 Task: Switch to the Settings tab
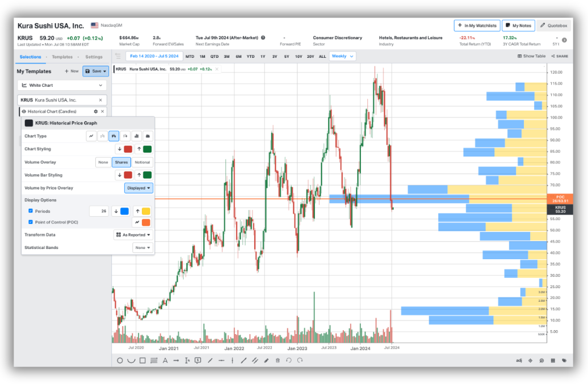(94, 57)
